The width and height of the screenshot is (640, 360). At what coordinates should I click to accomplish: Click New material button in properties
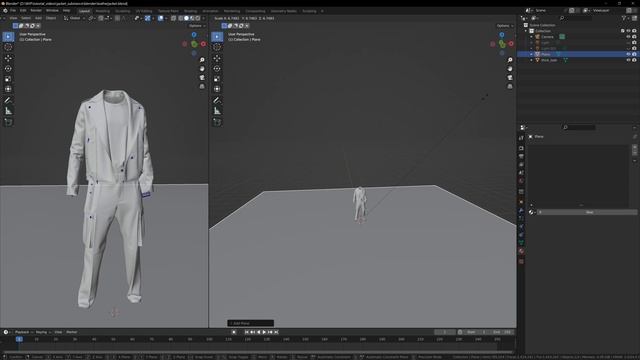pos(587,212)
